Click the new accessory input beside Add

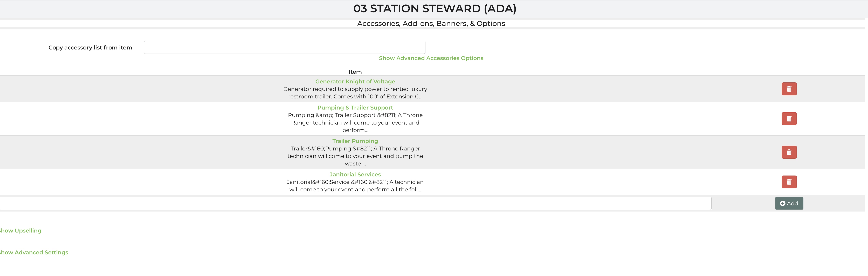(355, 203)
